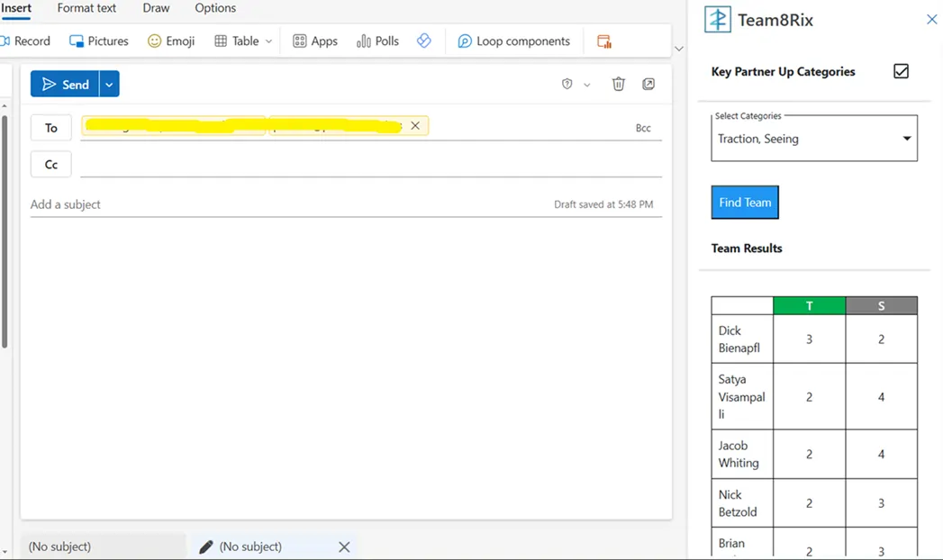The image size is (943, 560).
Task: Open the Send options dropdown
Action: click(110, 84)
